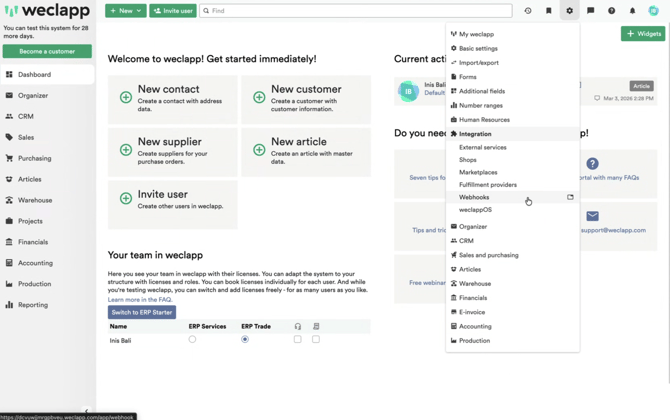Click Switch to ERP Starter button

tap(142, 312)
